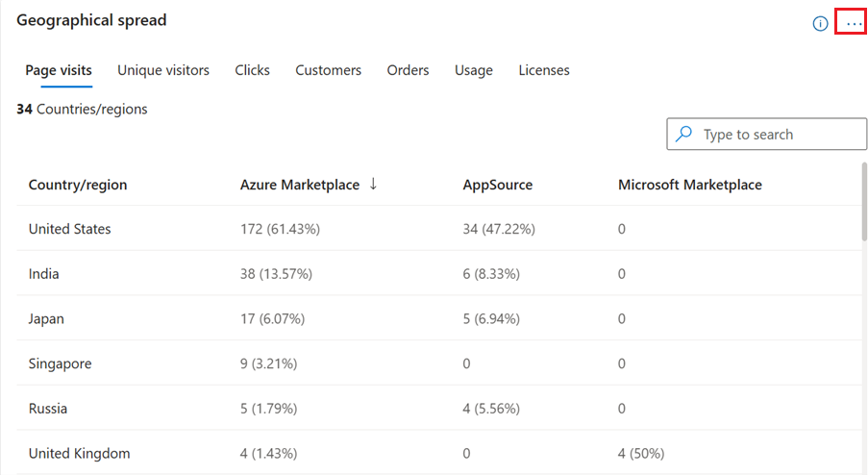The image size is (868, 475).
Task: Sort by Microsoft Marketplace column header
Action: pyautogui.click(x=689, y=185)
